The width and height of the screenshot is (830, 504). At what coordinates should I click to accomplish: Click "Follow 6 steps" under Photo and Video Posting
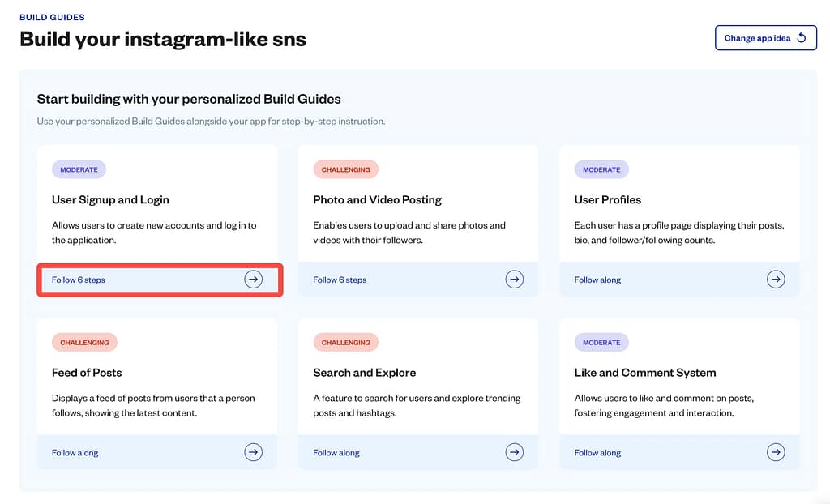click(x=340, y=280)
